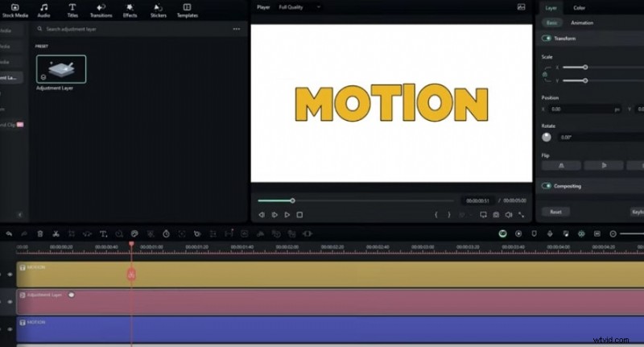Screen dimensions: 644x347
Task: Click the scissors split tool in timeline toolbar
Action: point(56,233)
